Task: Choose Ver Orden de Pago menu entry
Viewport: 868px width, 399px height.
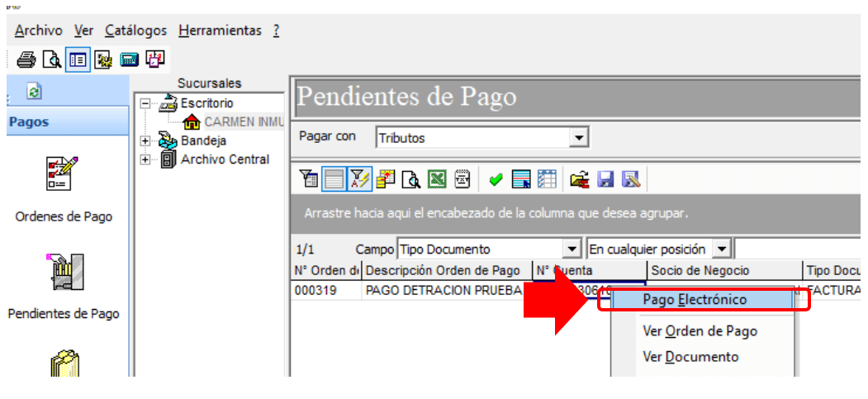Action: pyautogui.click(x=700, y=331)
